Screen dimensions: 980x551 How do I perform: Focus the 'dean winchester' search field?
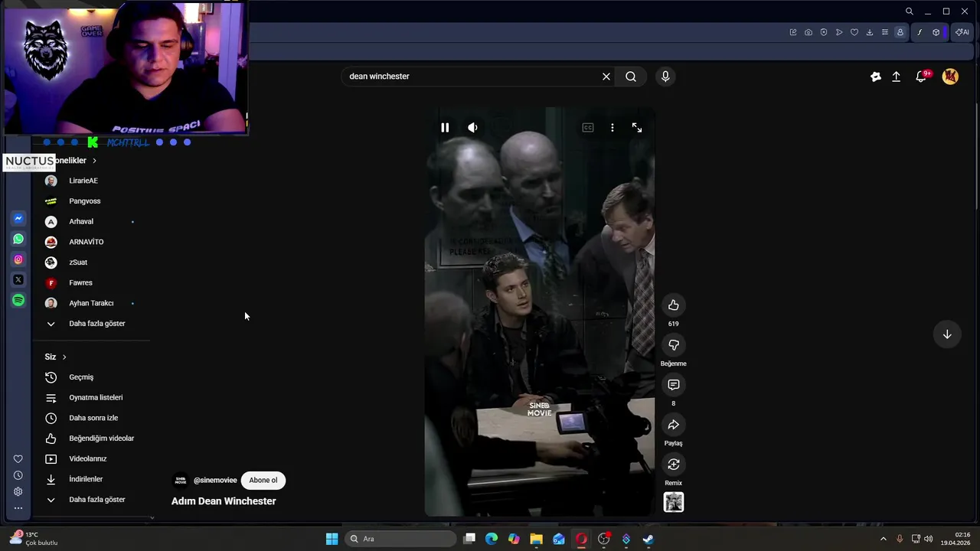pyautogui.click(x=471, y=77)
